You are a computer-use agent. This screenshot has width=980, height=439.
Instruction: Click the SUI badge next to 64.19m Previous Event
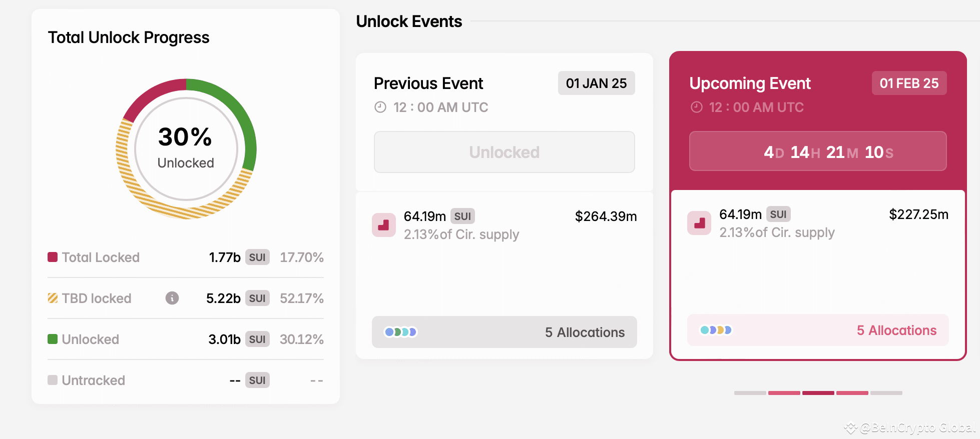coord(463,216)
